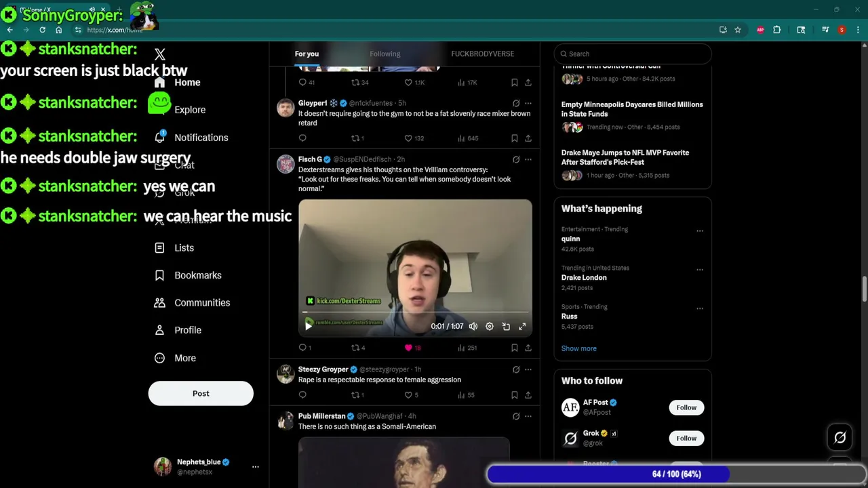
Task: Switch to the Following tab
Action: coord(384,54)
